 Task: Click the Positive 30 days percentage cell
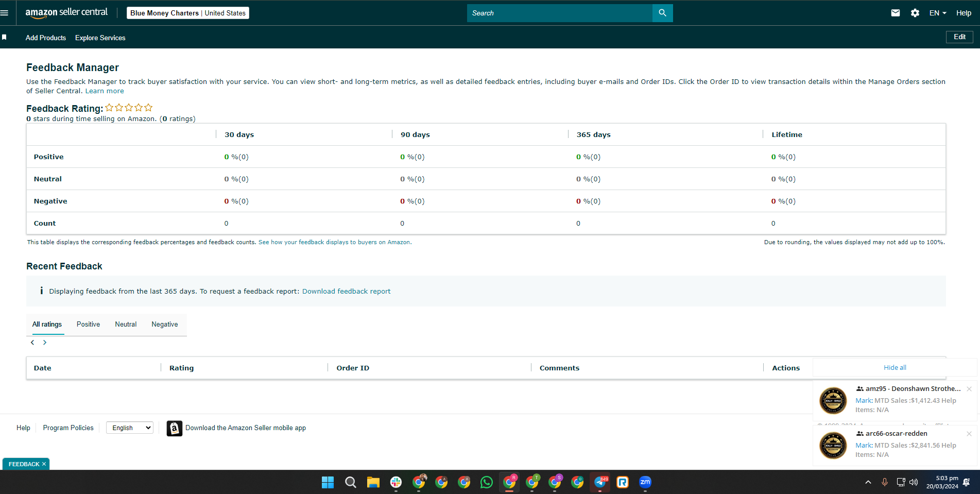point(236,157)
